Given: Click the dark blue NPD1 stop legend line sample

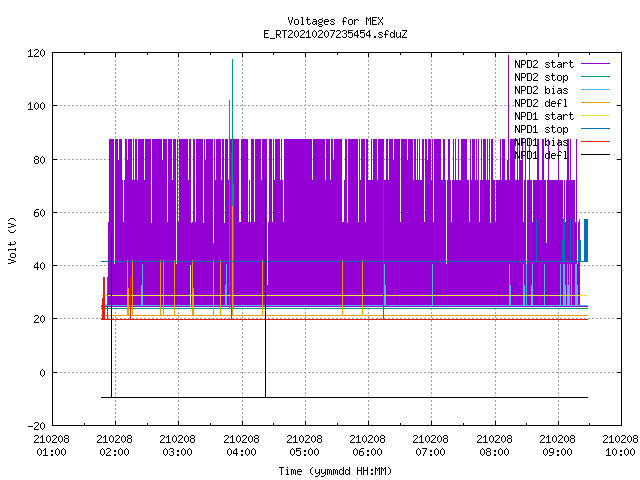Looking at the screenshot, I should pyautogui.click(x=596, y=129).
